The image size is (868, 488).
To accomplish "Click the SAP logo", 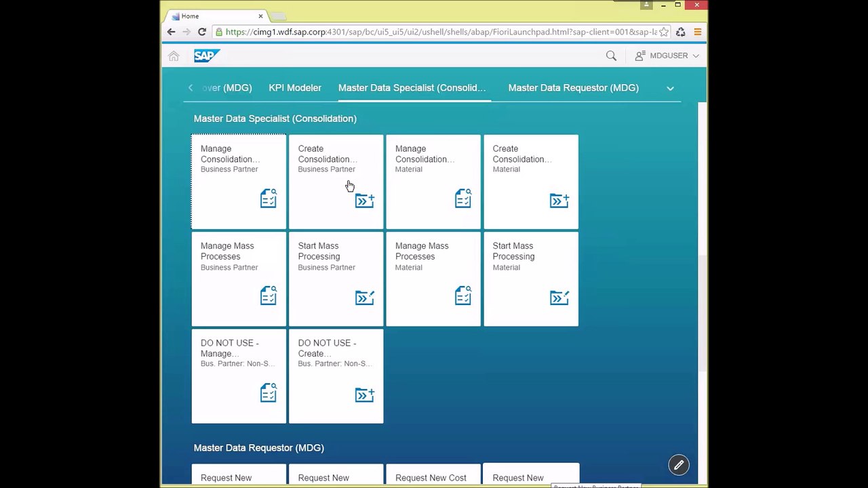I will 207,56.
